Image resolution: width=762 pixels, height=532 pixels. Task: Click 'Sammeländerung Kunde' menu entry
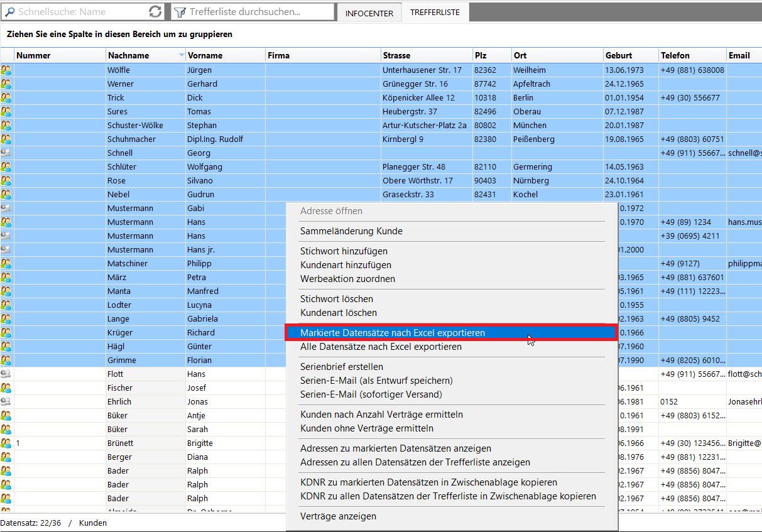pyautogui.click(x=351, y=231)
